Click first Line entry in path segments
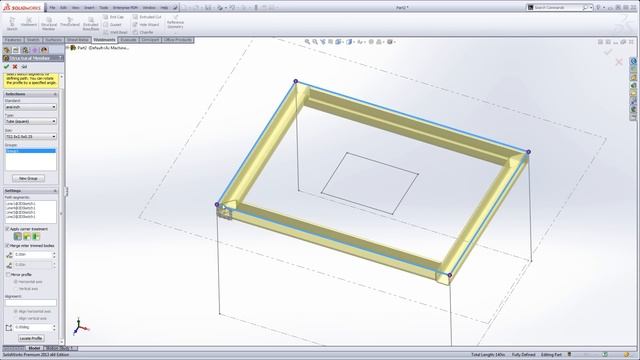The height and width of the screenshot is (360, 640). point(21,203)
